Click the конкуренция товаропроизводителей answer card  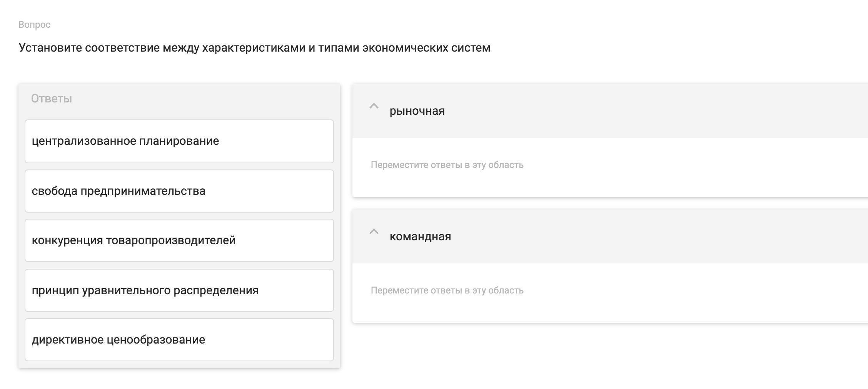[x=179, y=240]
